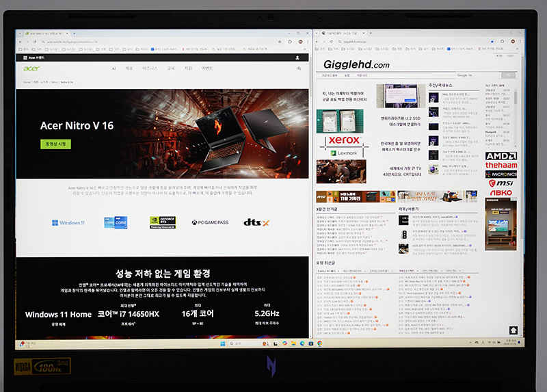Viewport: 547px width, 392px height.
Task: Open extensions puzzle icon in left browser
Action: click(x=290, y=42)
